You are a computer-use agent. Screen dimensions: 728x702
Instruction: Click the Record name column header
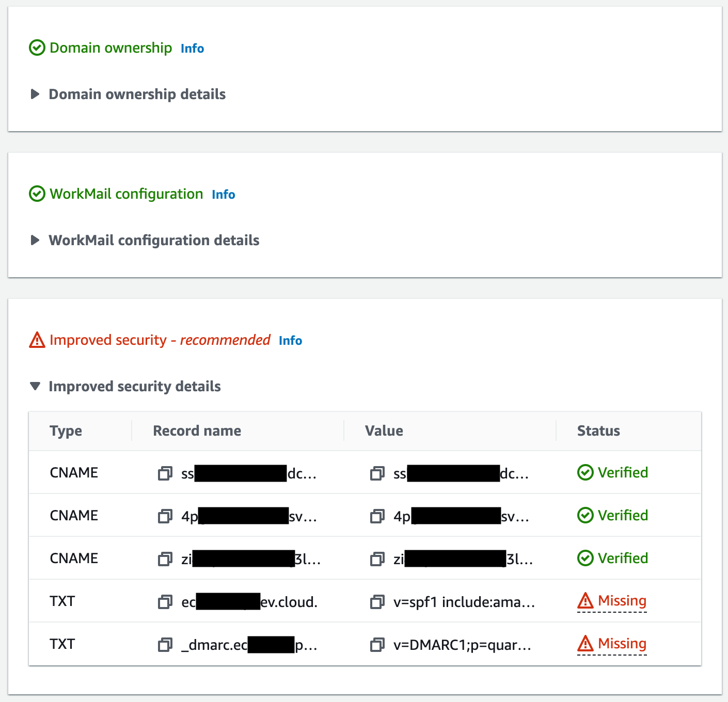[197, 431]
